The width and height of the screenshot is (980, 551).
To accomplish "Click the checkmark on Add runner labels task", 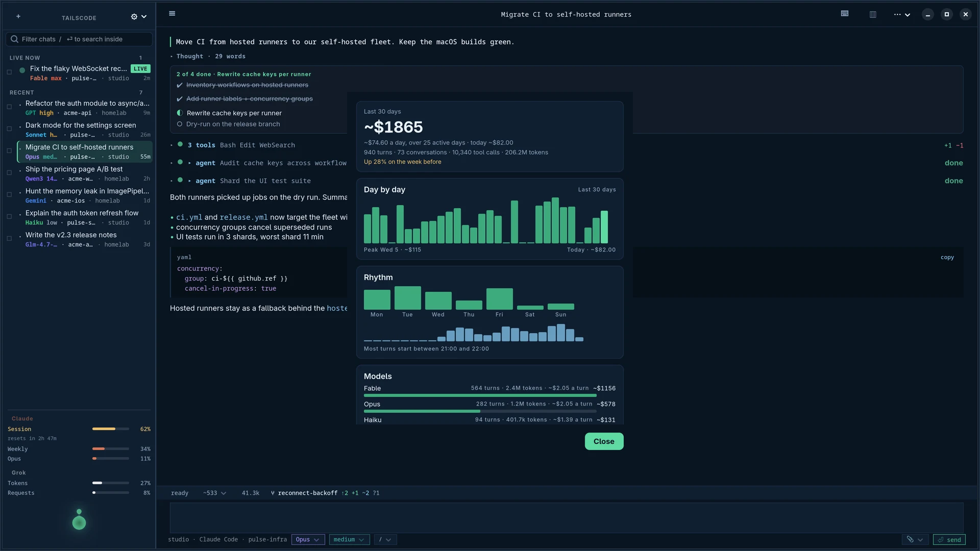I will [180, 99].
